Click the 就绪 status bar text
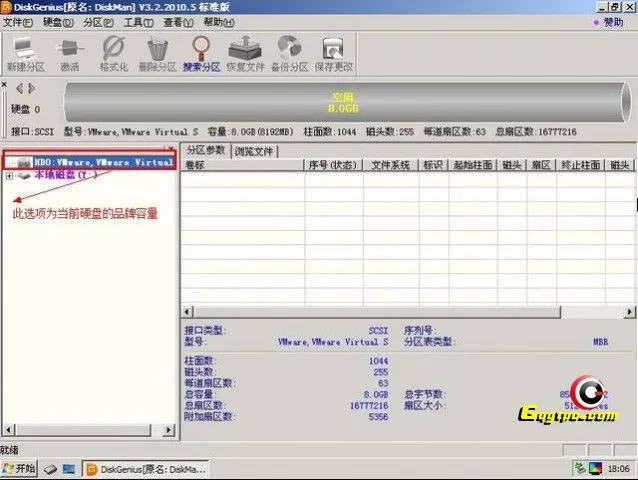638x480 pixels. (x=9, y=450)
